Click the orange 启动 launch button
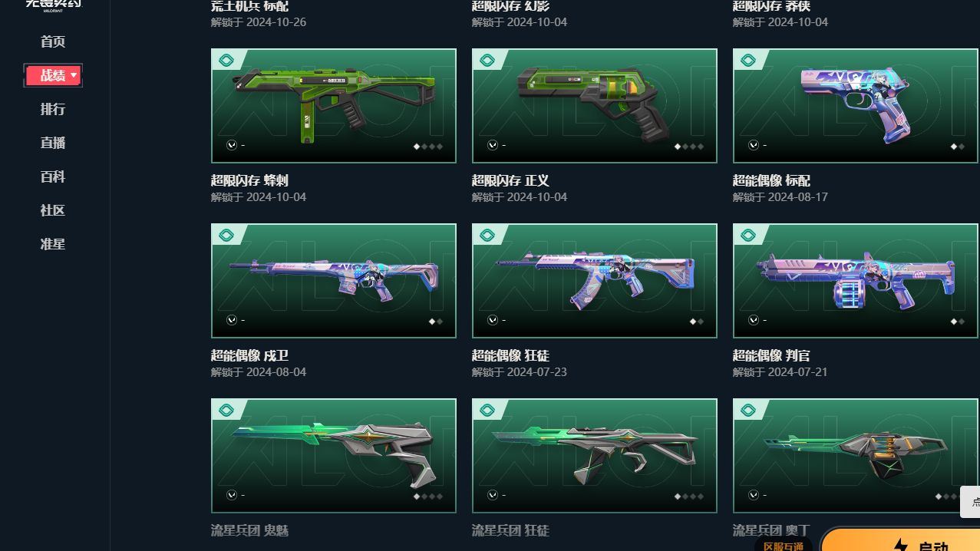980x551 pixels. coord(900,539)
